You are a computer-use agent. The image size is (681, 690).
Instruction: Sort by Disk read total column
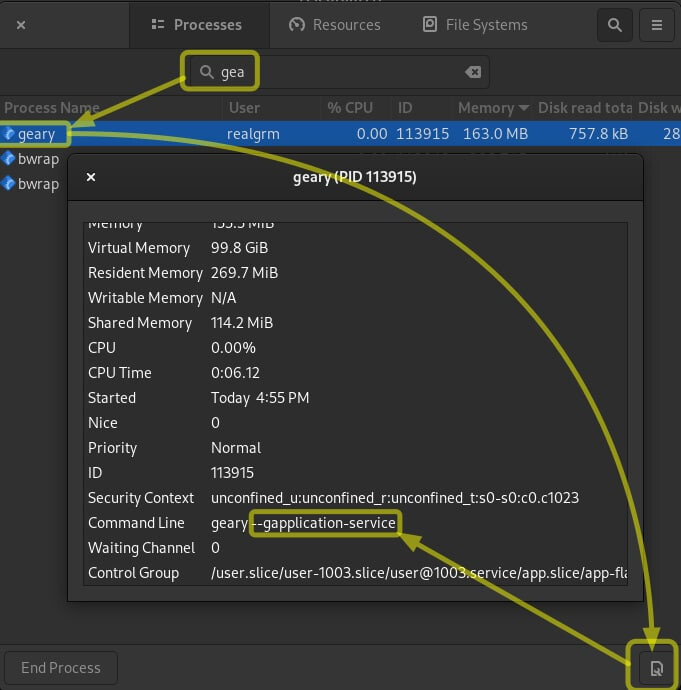tap(585, 108)
